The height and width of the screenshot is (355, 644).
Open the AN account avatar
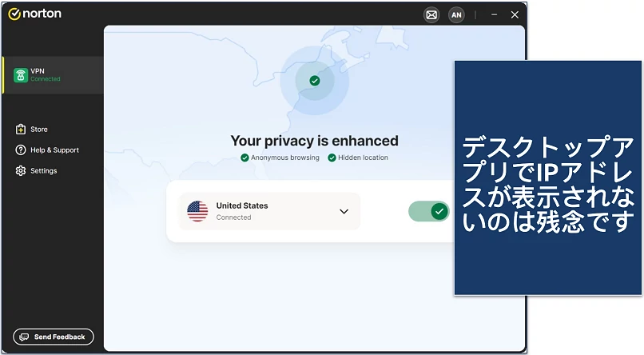(x=456, y=15)
